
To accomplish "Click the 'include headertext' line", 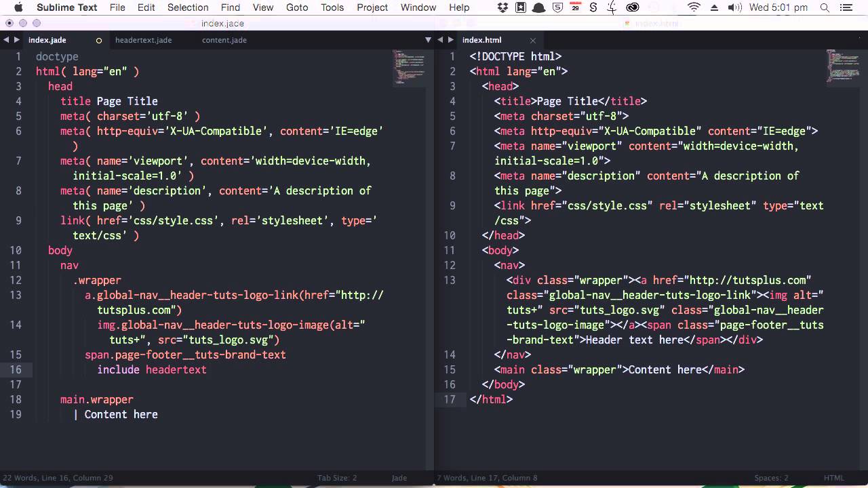I will click(x=152, y=369).
